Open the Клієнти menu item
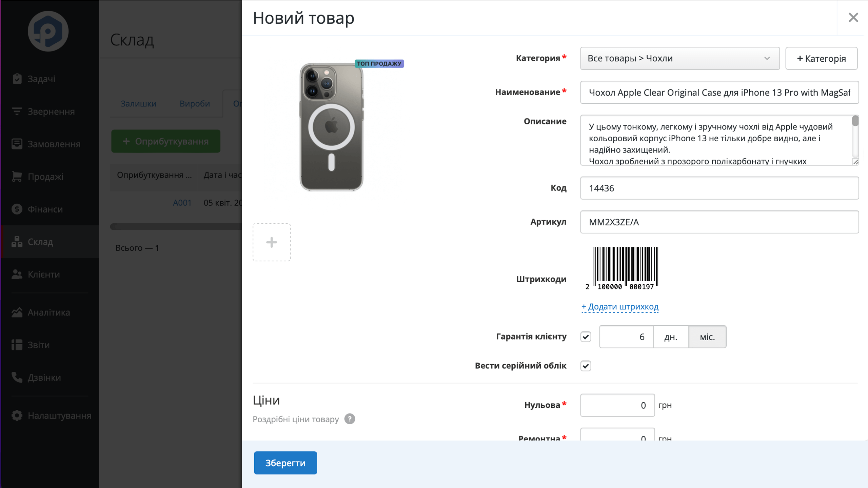 tap(50, 274)
